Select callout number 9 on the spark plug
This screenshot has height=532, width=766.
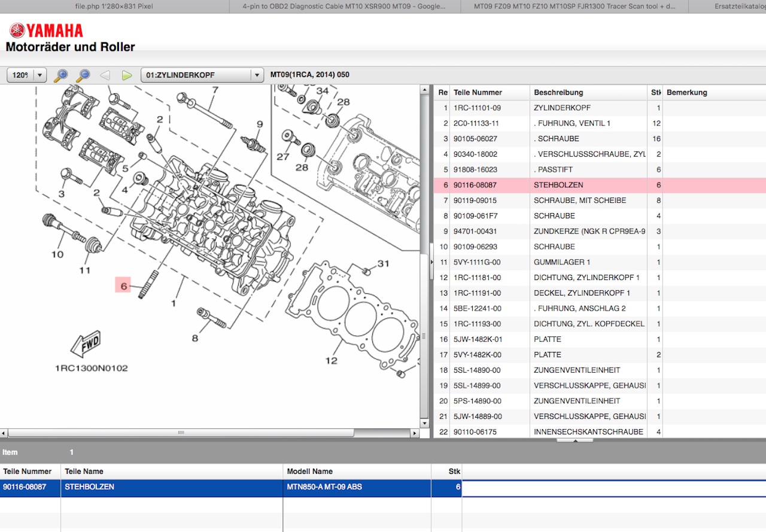tap(260, 124)
